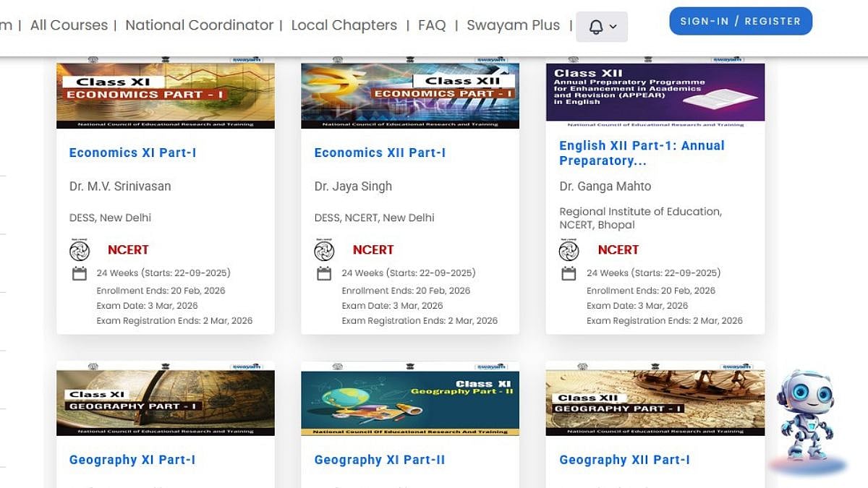Open English XII Part-1 Annual Preparatory course
This screenshot has width=868, height=488.
(x=642, y=153)
